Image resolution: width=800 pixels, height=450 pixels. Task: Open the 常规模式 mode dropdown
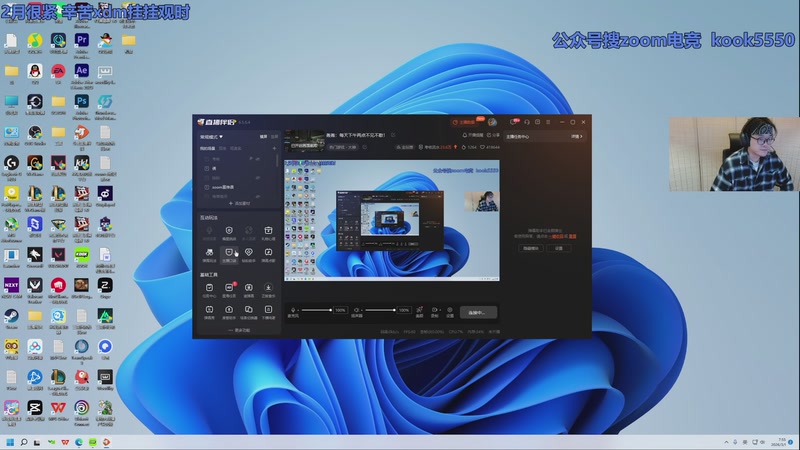pyautogui.click(x=211, y=136)
